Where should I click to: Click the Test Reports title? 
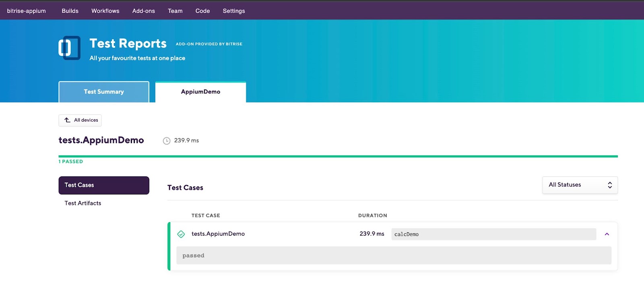pyautogui.click(x=128, y=43)
